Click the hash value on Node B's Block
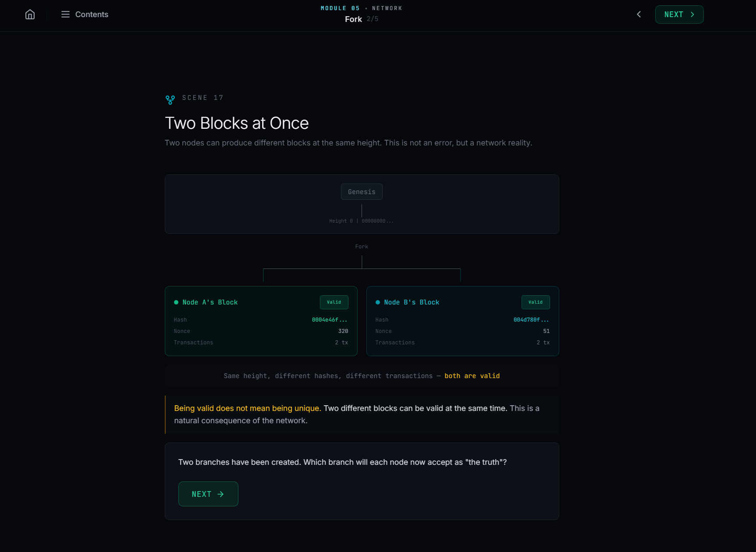Image resolution: width=756 pixels, height=552 pixels. [x=531, y=319]
